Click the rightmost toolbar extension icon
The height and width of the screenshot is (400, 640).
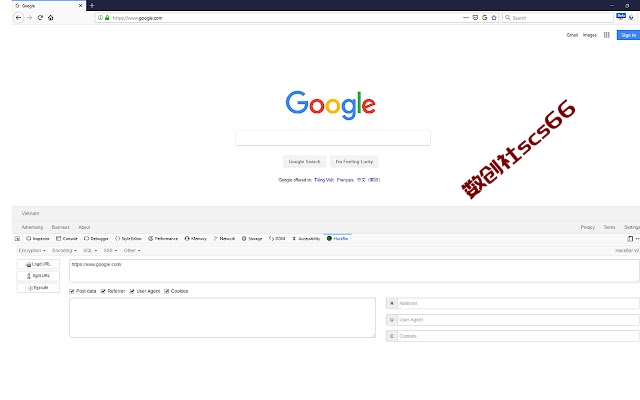pyautogui.click(x=631, y=18)
